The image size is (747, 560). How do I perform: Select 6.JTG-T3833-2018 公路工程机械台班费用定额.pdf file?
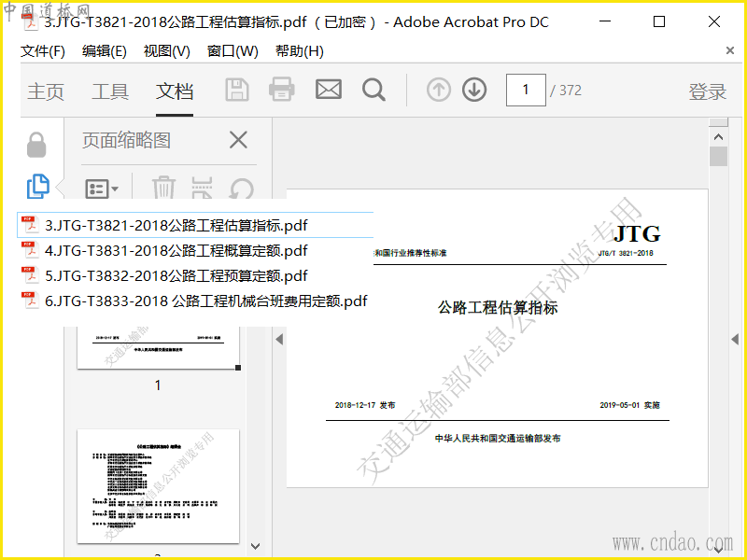(195, 301)
